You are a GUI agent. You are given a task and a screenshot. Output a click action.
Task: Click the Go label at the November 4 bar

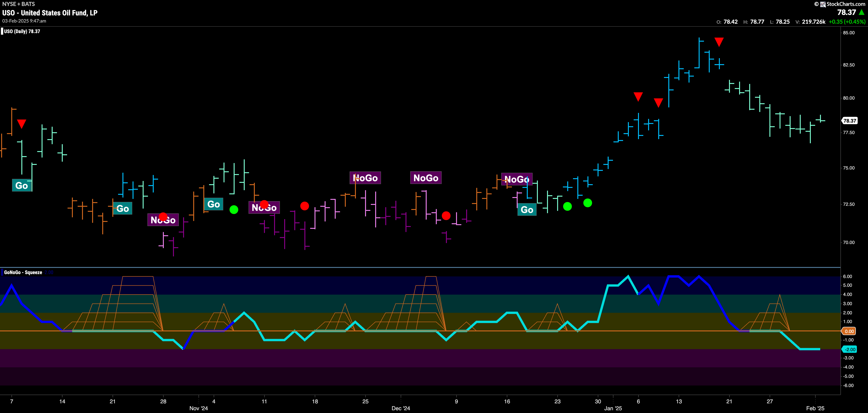pos(214,204)
